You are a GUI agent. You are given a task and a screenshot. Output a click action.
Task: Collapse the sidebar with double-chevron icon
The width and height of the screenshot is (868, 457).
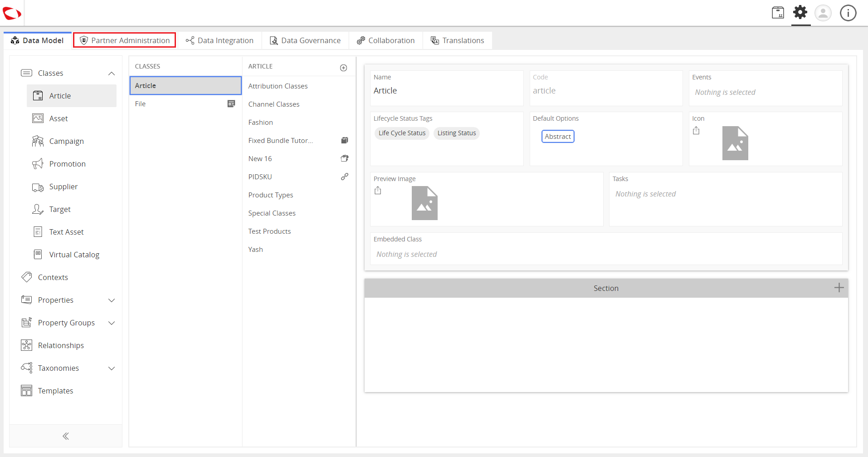(x=66, y=436)
